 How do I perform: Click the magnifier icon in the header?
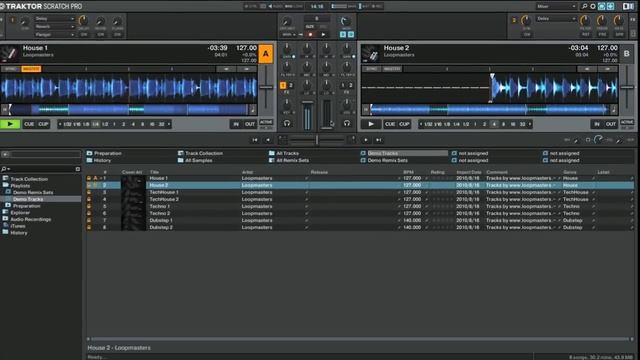[x=584, y=7]
